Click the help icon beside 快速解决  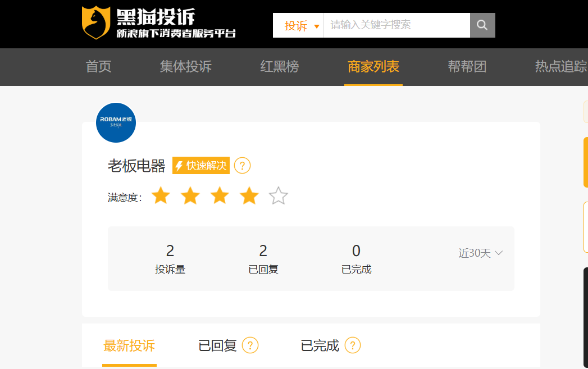pyautogui.click(x=242, y=165)
